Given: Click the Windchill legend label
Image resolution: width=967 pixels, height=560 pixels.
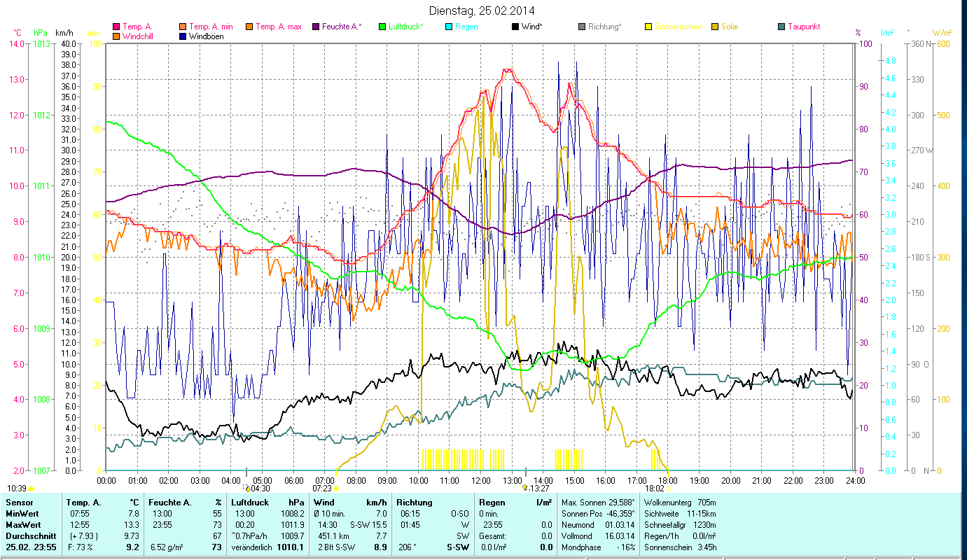Looking at the screenshot, I should pyautogui.click(x=139, y=36).
